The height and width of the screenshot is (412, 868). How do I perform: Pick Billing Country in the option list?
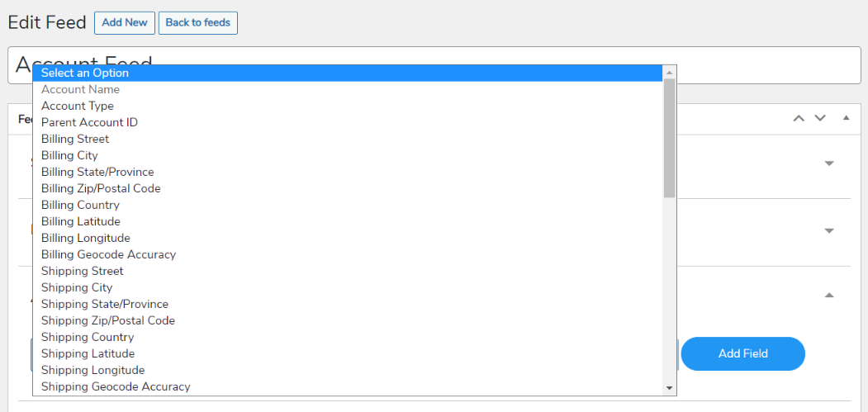tap(80, 205)
